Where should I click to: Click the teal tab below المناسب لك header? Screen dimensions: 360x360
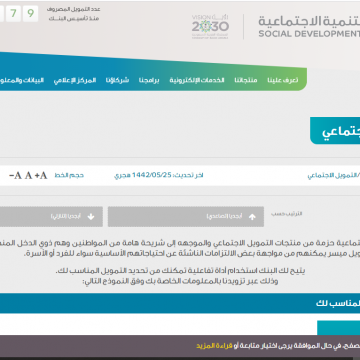click(x=339, y=328)
